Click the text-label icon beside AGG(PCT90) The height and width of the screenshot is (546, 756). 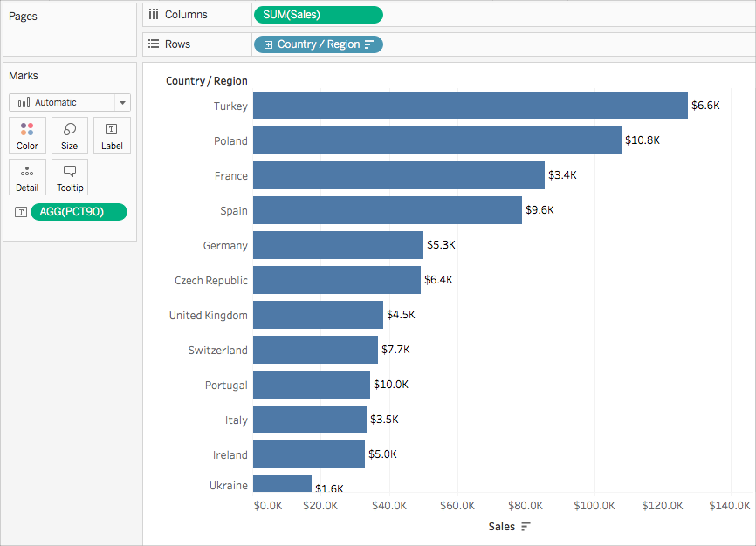click(21, 212)
